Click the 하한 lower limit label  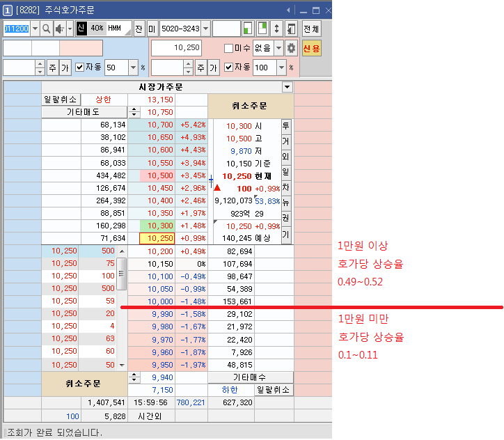point(230,390)
